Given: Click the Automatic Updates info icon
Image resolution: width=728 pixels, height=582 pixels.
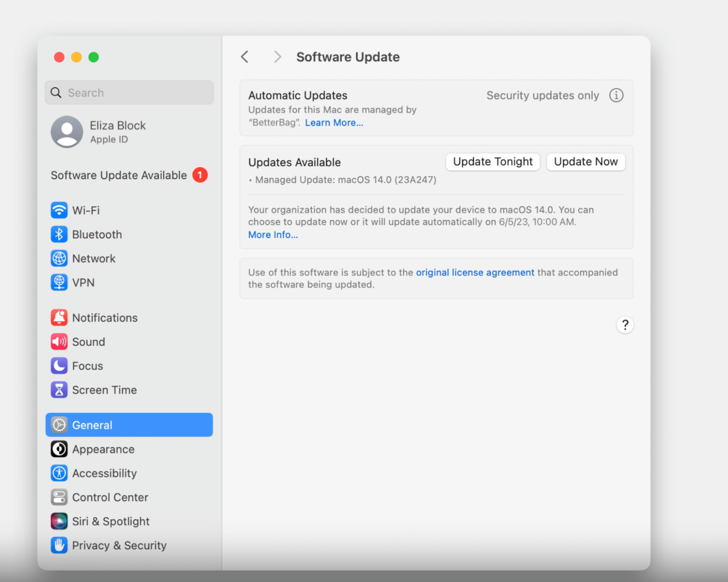Looking at the screenshot, I should 616,95.
